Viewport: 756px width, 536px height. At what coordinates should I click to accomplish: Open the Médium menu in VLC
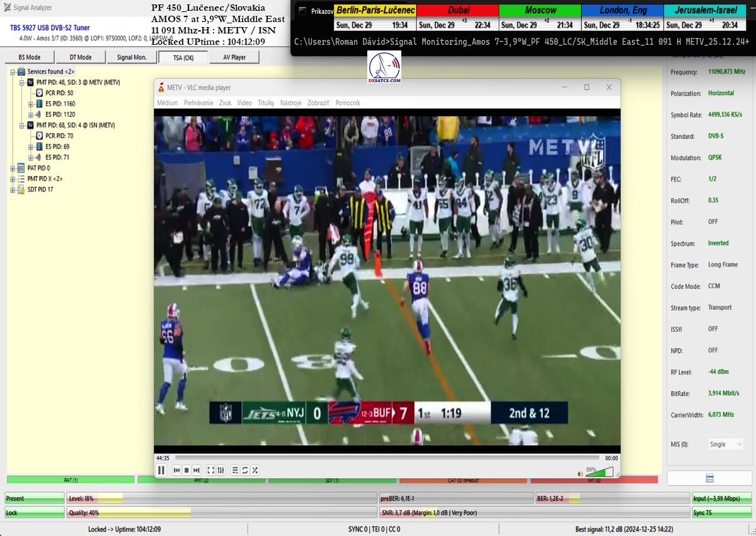point(167,103)
